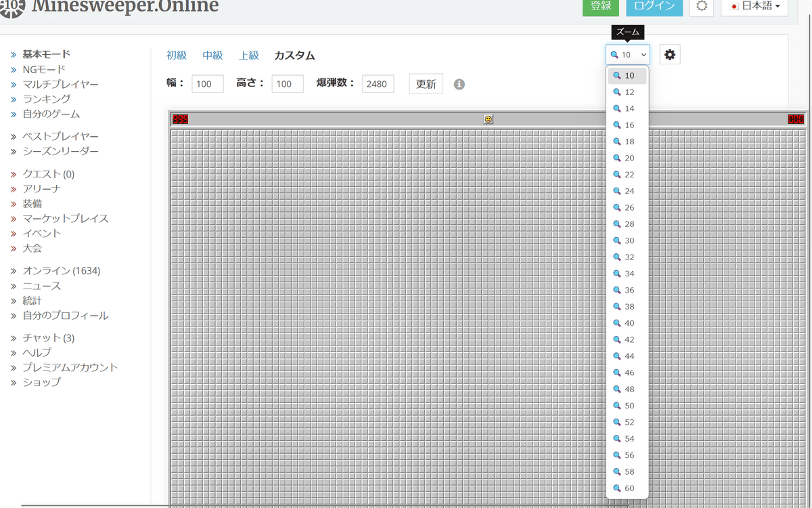Collapse the zoom combo box showing 10
The image size is (812, 508).
(627, 55)
